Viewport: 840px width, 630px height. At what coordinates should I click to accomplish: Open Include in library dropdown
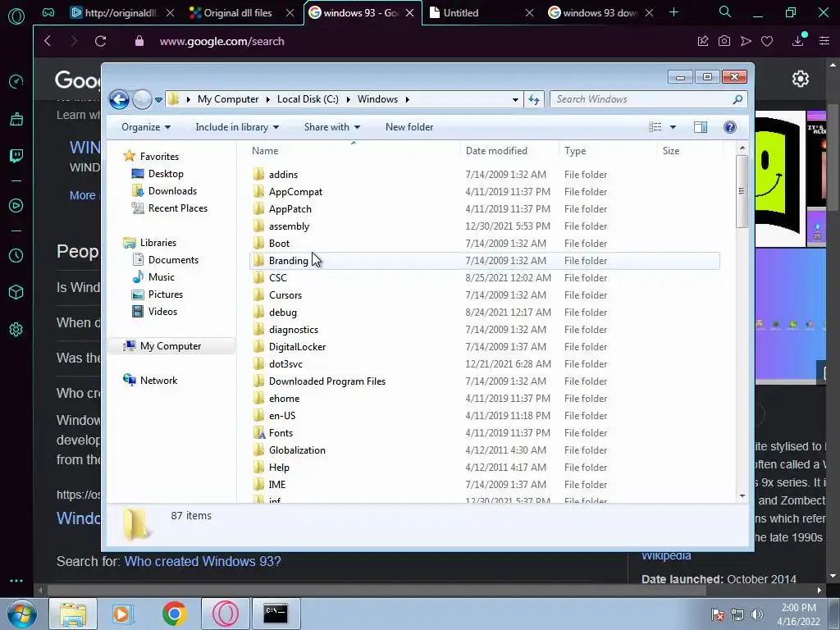click(237, 127)
